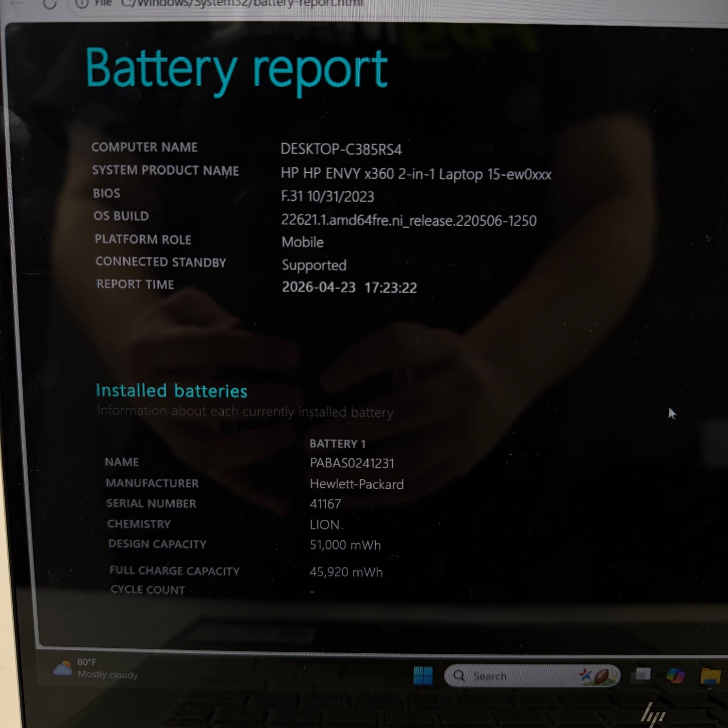
Task: Select computer name 'DESKTOP-C385RS4'
Action: tap(341, 149)
